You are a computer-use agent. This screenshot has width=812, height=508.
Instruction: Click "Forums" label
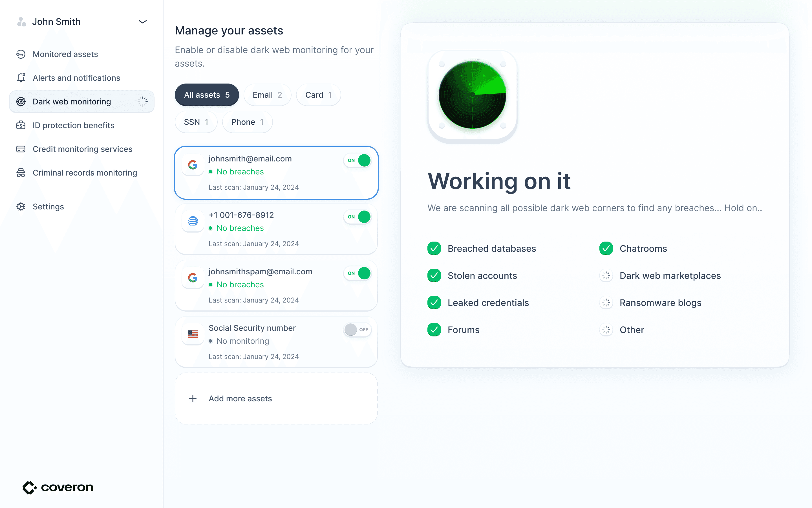[464, 330]
